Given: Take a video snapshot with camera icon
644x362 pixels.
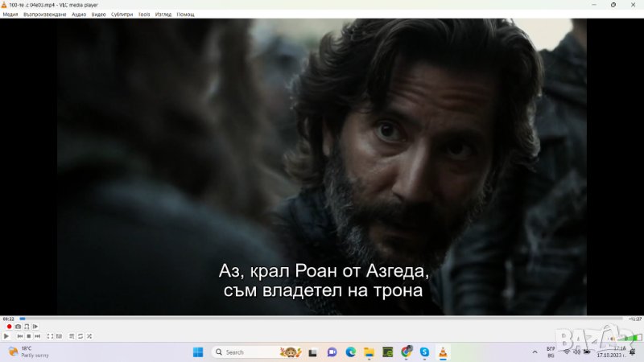Looking at the screenshot, I should tap(18, 327).
